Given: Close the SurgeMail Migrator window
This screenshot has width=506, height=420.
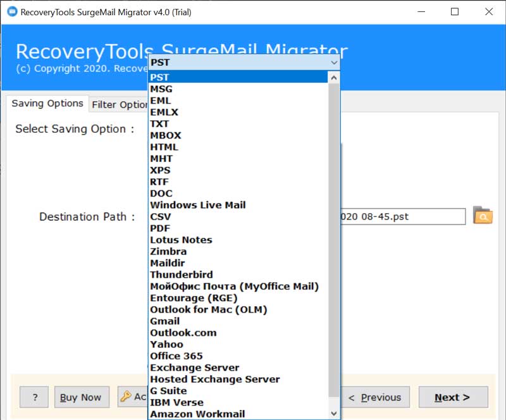Looking at the screenshot, I should click(489, 12).
